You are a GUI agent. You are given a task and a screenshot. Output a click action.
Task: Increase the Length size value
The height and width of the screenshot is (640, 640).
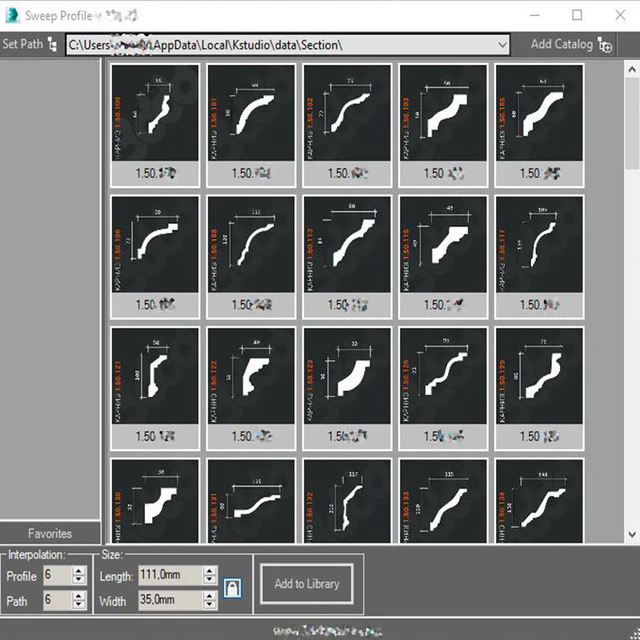point(209,571)
